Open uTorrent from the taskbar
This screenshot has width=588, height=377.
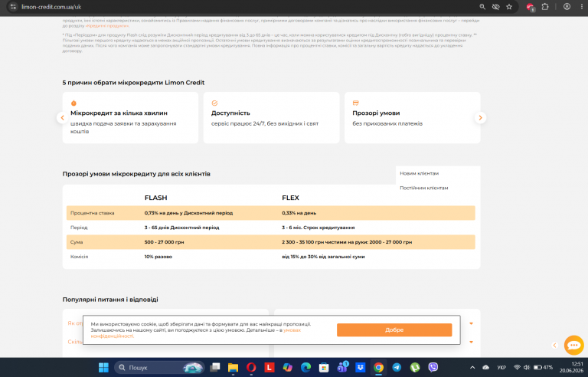tap(415, 367)
